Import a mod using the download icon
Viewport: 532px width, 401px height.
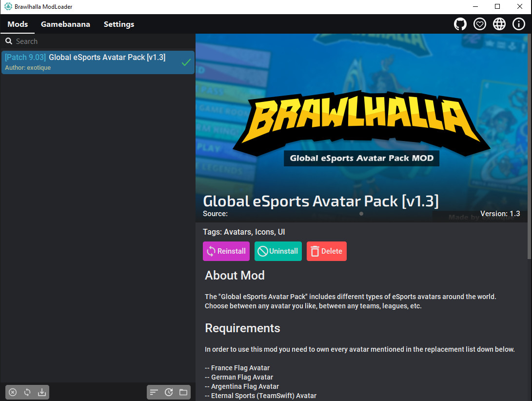click(42, 392)
